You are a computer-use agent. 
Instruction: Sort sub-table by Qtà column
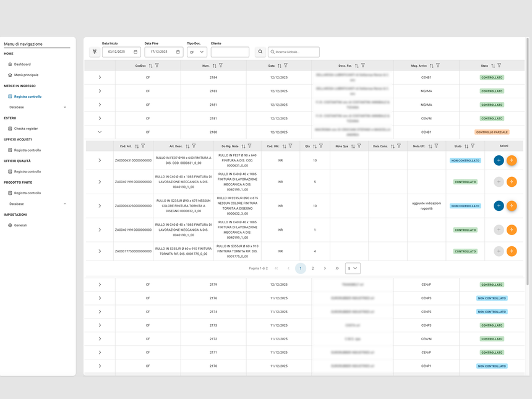pos(314,147)
